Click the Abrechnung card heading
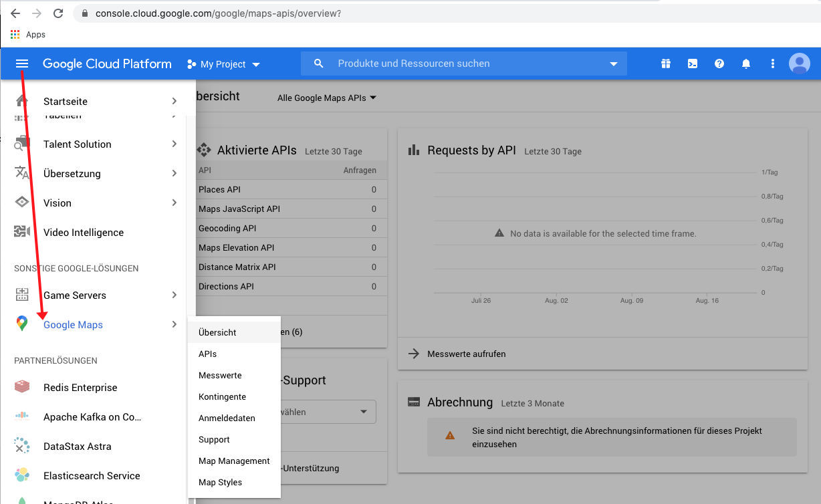This screenshot has height=504, width=821. (460, 402)
